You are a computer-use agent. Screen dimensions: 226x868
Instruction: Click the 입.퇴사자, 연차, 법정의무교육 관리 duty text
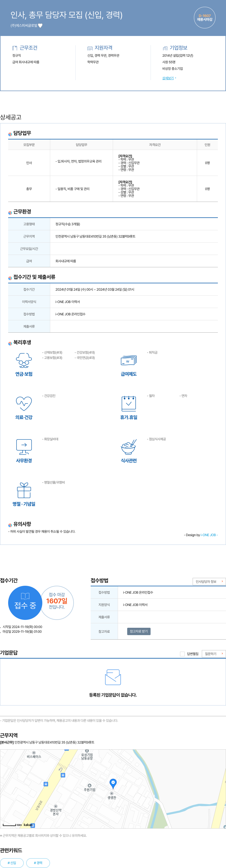[x=78, y=161]
